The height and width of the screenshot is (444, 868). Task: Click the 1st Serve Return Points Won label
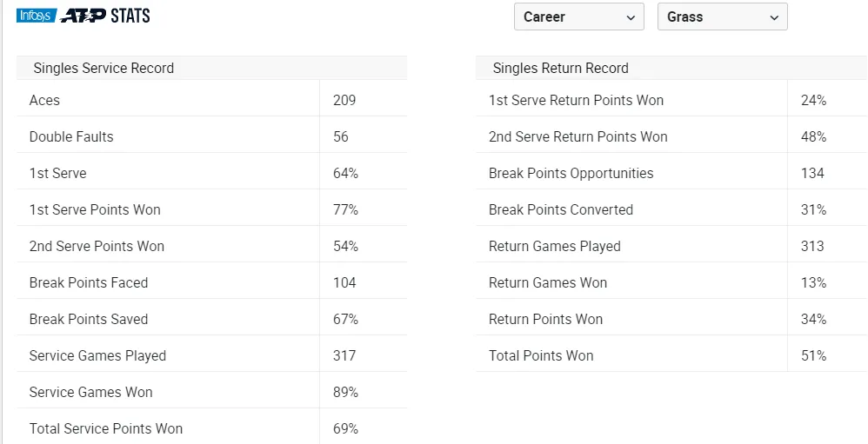click(576, 100)
